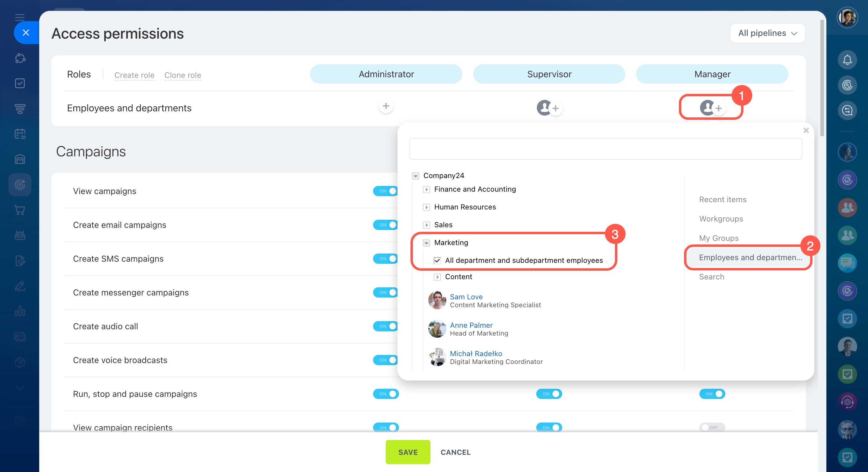Toggle Create audio call for Administrator

[x=386, y=326]
